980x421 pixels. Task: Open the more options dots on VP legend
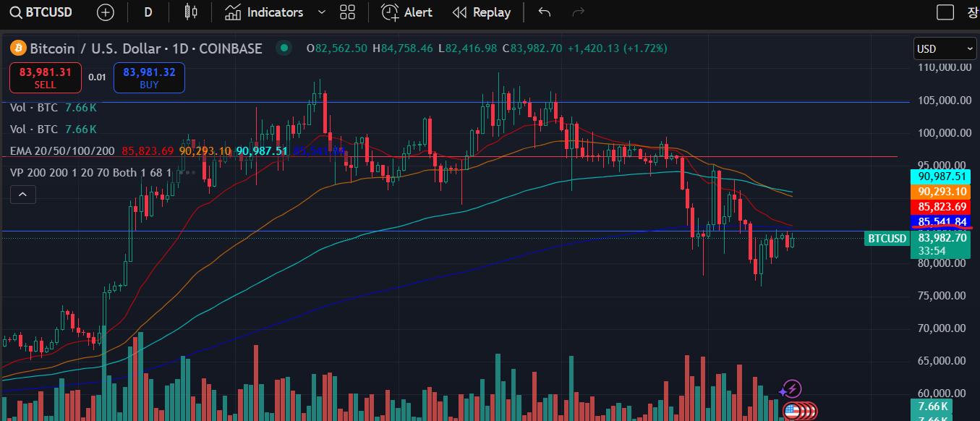[187, 172]
